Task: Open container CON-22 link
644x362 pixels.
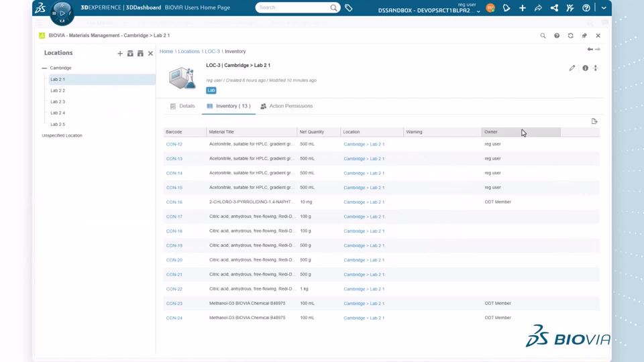Action: coord(174,289)
